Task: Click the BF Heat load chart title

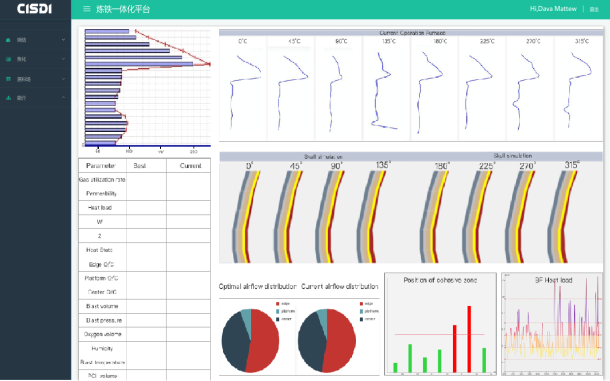Action: 553,280
